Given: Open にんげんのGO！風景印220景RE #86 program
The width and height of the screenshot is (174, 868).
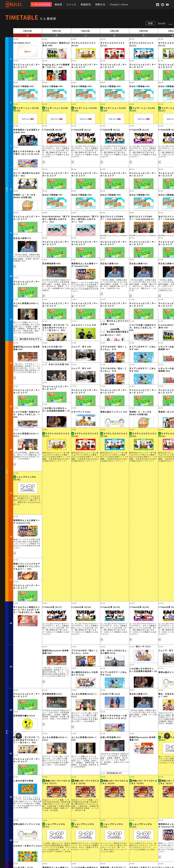Looking at the screenshot, I should coord(56,48).
